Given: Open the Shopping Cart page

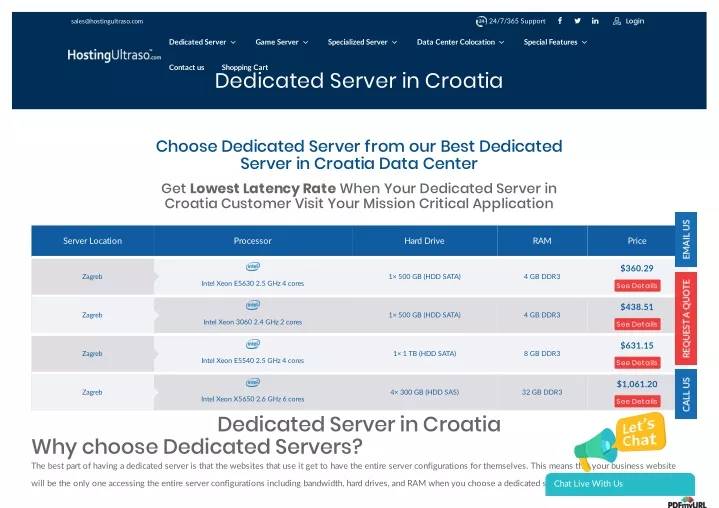Looking at the screenshot, I should pyautogui.click(x=244, y=67).
